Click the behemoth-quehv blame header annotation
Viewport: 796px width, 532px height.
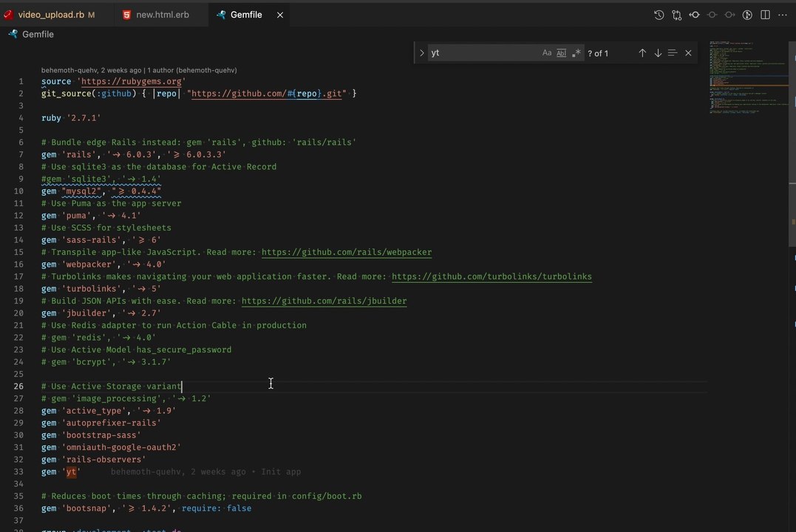139,70
